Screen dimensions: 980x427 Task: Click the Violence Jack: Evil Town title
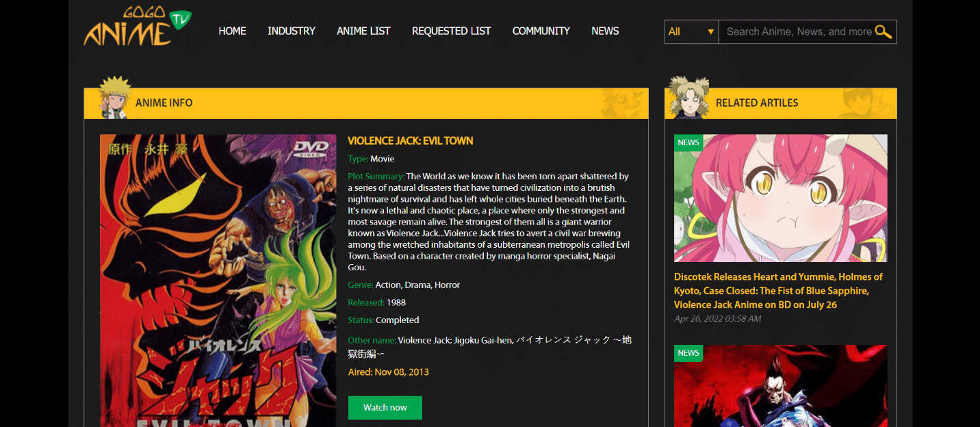point(410,141)
